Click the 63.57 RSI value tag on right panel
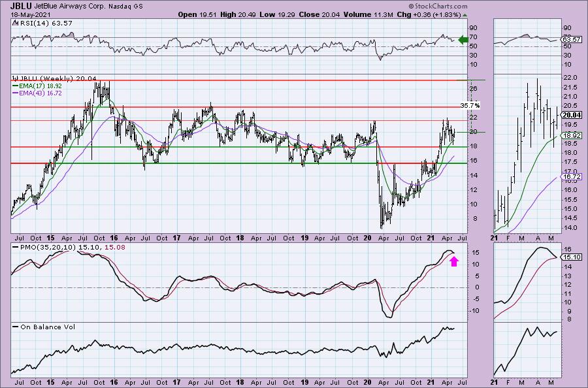Image resolution: width=588 pixels, height=388 pixels. pyautogui.click(x=572, y=39)
